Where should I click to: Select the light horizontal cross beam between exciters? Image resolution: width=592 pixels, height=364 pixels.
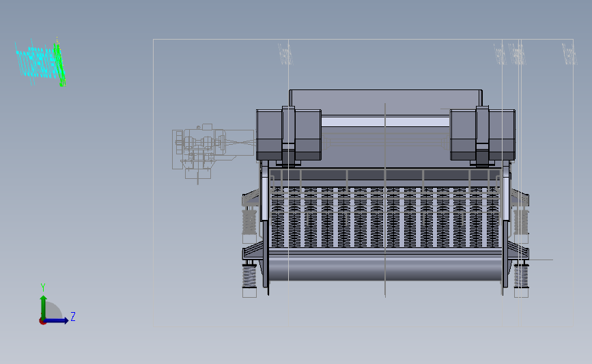pos(386,122)
